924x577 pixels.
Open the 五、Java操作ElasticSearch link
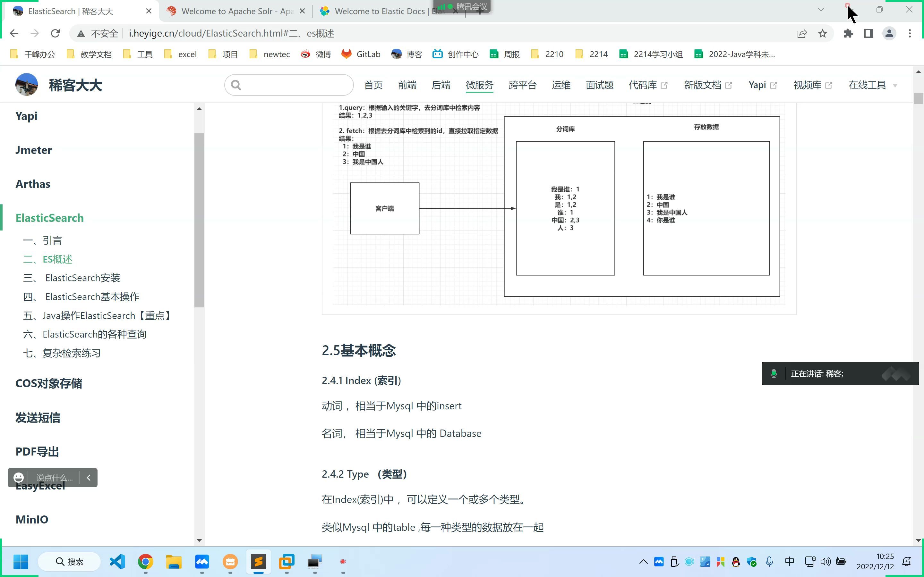[x=98, y=315]
